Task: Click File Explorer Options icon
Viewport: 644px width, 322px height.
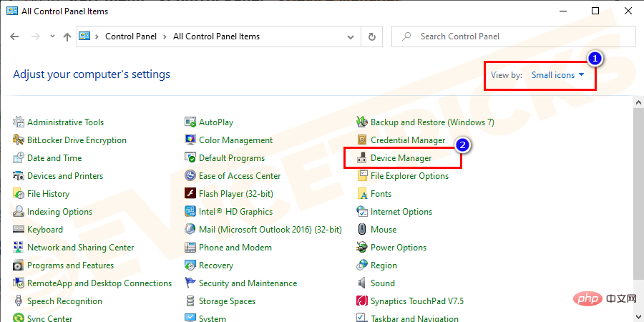Action: tap(362, 176)
